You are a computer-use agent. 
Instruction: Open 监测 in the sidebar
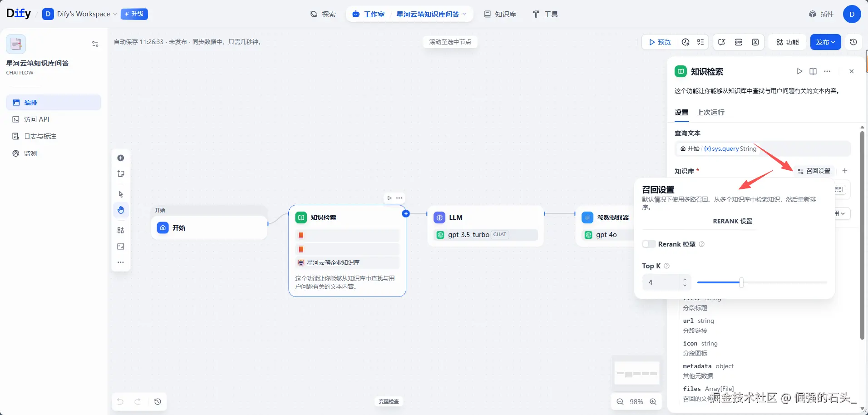[x=54, y=153]
